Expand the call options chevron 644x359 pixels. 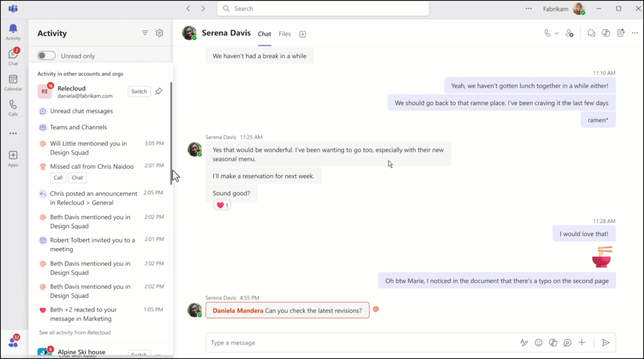pos(556,33)
